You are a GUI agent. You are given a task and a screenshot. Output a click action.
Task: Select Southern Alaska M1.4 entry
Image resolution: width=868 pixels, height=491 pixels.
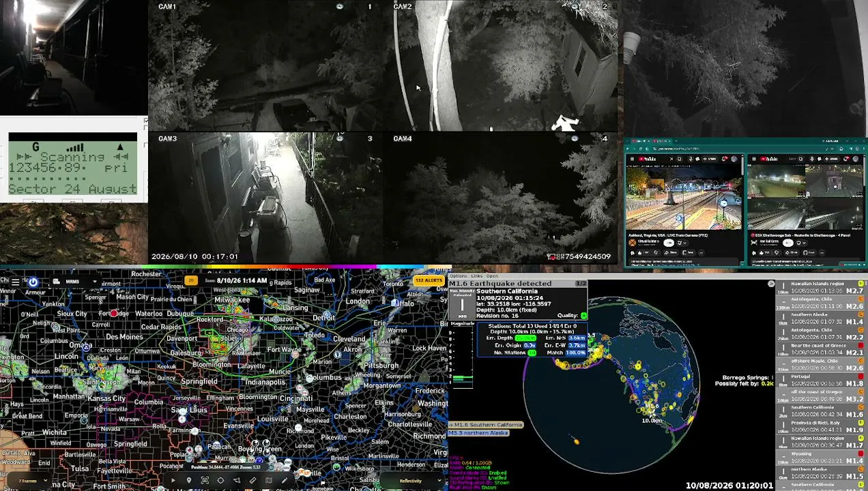[821, 318]
